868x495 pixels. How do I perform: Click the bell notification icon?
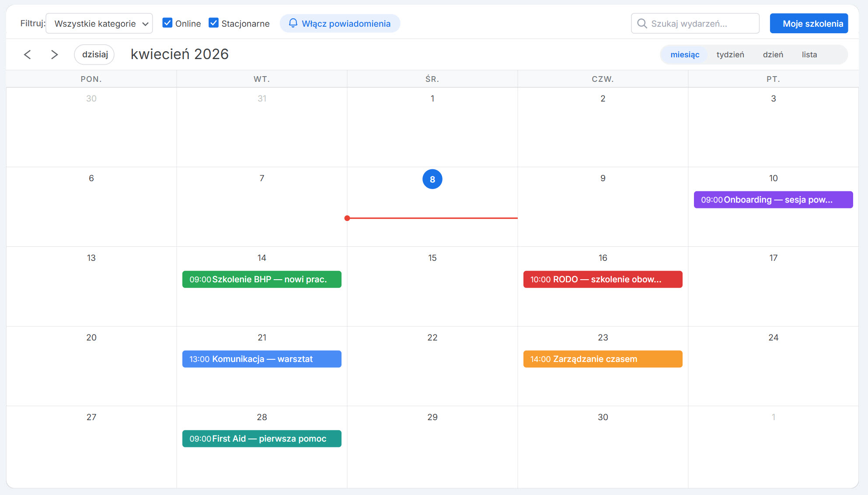tap(293, 23)
